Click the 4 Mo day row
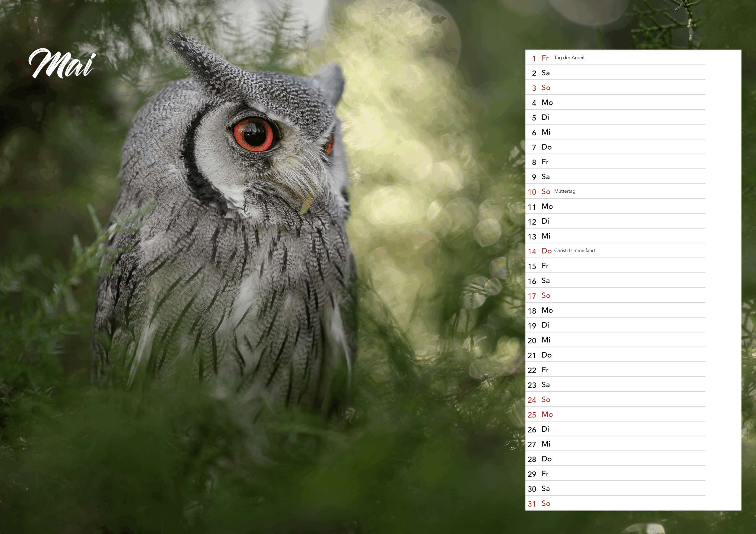 click(x=615, y=102)
